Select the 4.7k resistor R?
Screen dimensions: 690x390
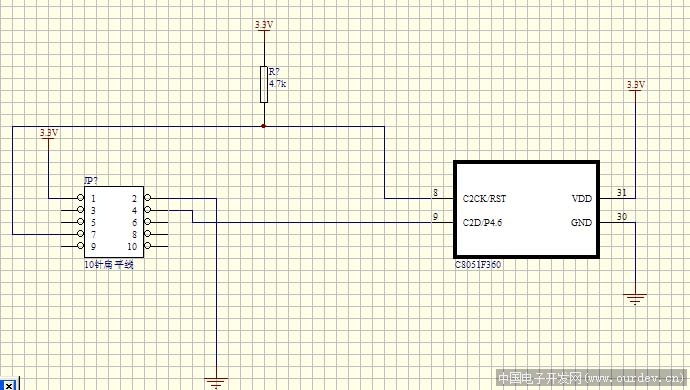point(264,84)
